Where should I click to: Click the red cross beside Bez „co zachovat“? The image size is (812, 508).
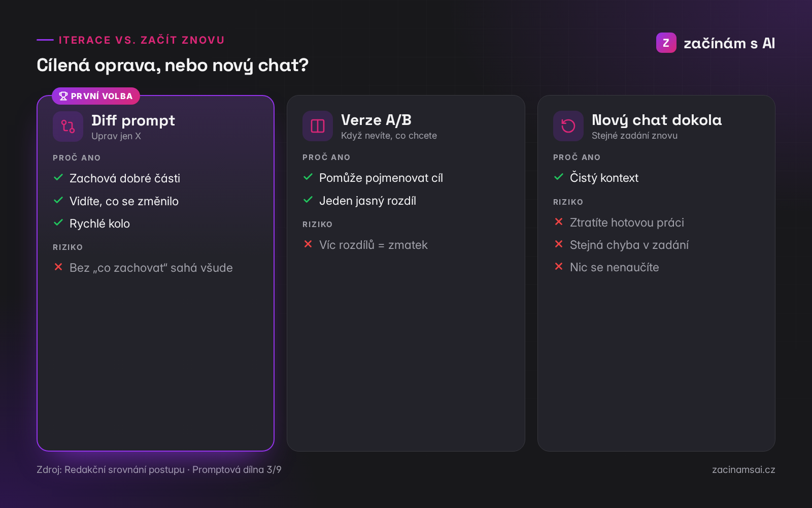point(58,267)
